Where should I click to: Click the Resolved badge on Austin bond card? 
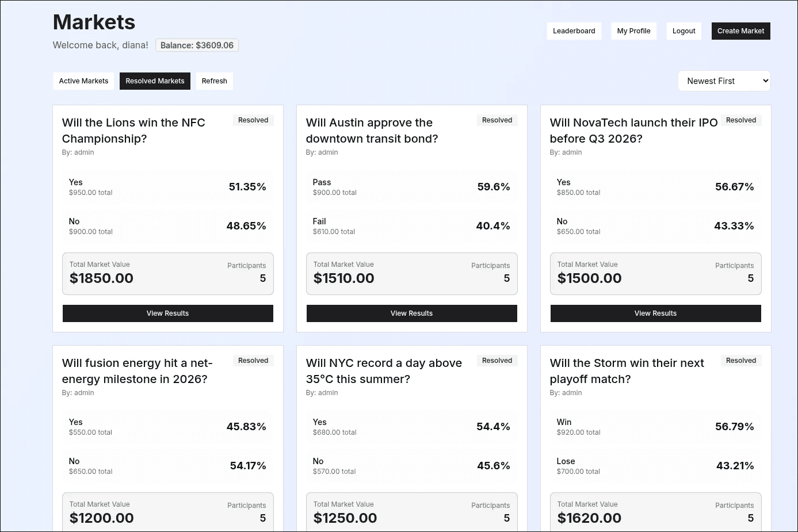click(x=497, y=120)
